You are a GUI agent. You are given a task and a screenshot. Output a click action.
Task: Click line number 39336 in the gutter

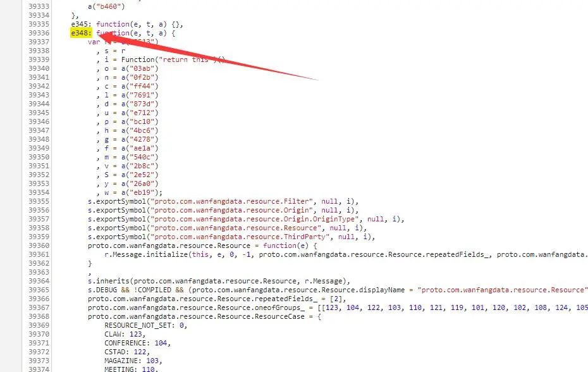[x=39, y=33]
